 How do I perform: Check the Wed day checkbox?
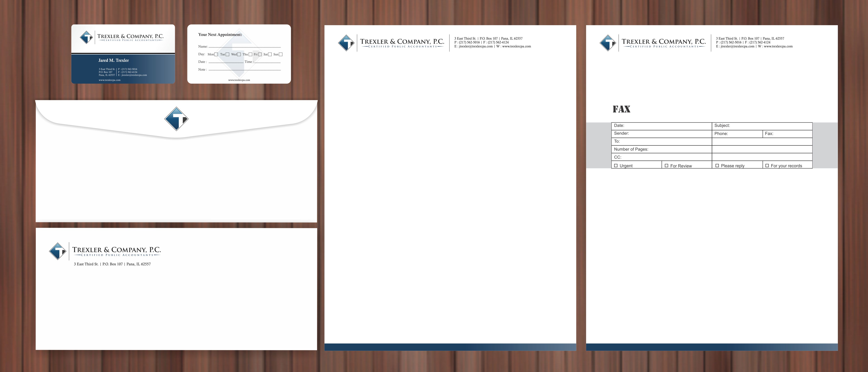click(x=239, y=54)
